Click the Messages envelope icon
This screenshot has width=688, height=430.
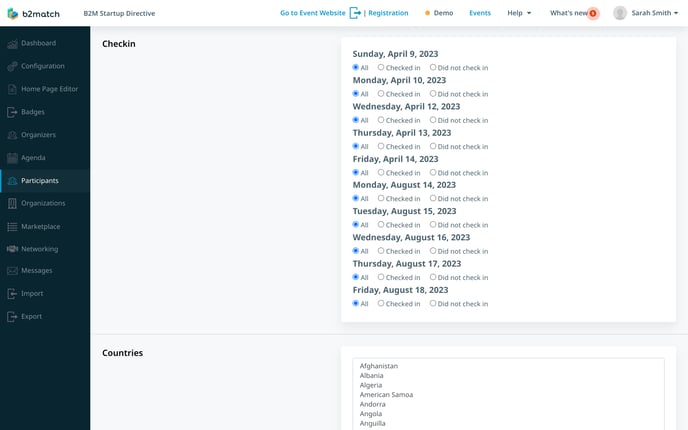(x=12, y=271)
